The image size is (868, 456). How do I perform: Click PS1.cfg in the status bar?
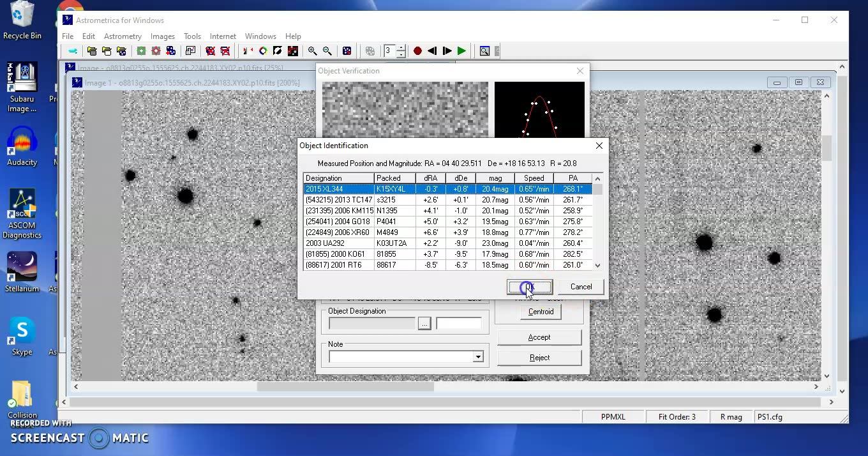pos(770,417)
